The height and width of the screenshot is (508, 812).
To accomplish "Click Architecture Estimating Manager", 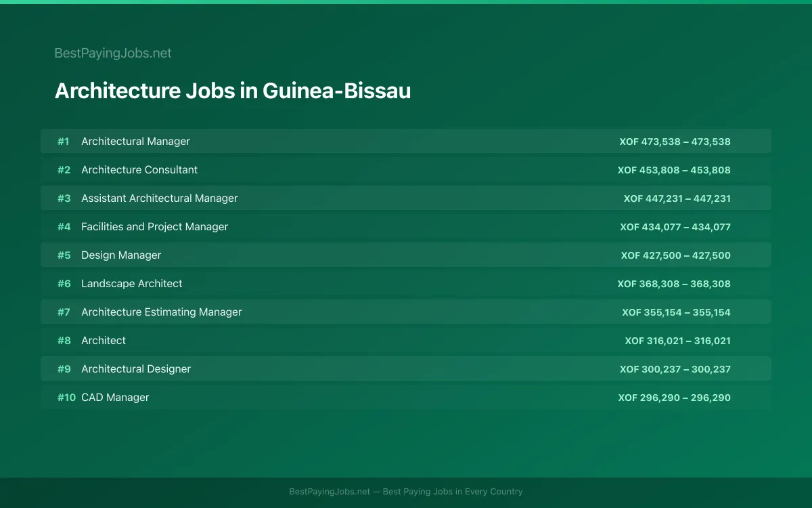I will pos(161,312).
